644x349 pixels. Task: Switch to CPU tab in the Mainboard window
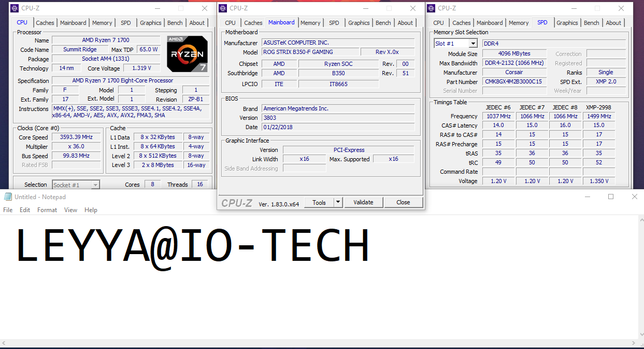pyautogui.click(x=231, y=23)
